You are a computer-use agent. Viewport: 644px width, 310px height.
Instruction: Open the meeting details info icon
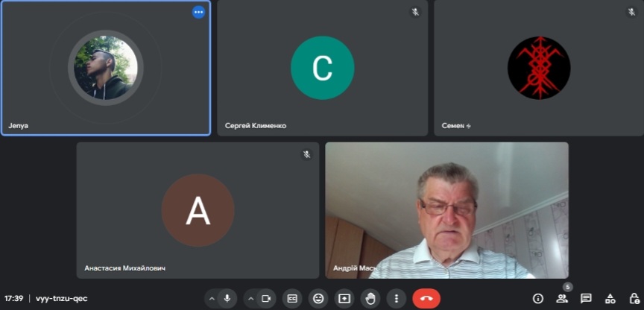coord(537,299)
